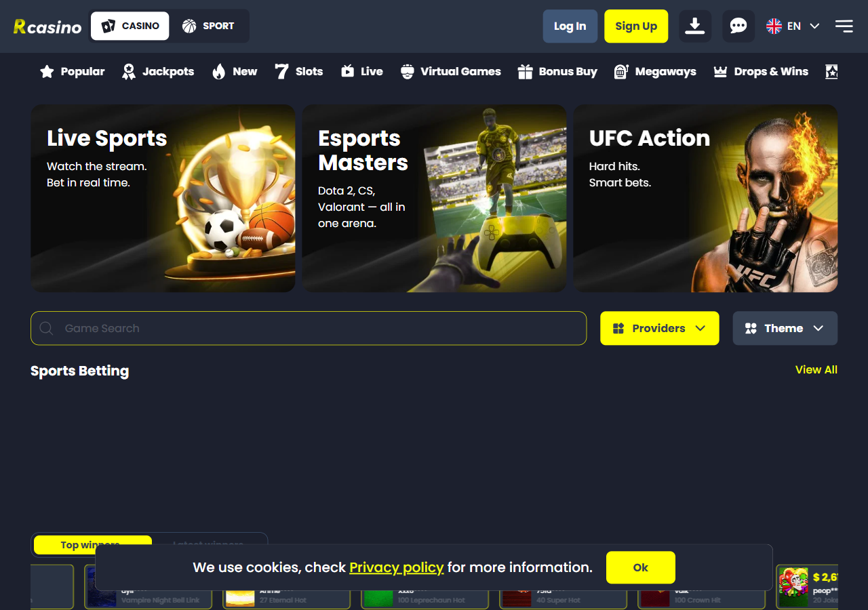Click View All for Sports Betting
The width and height of the screenshot is (868, 610).
(816, 369)
